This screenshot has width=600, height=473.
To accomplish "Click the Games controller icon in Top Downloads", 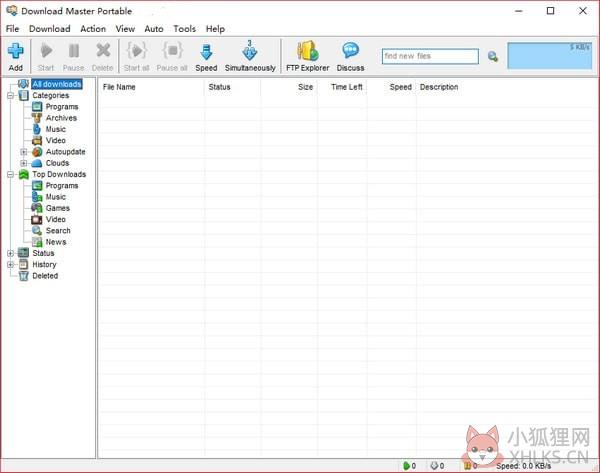I will pyautogui.click(x=37, y=208).
